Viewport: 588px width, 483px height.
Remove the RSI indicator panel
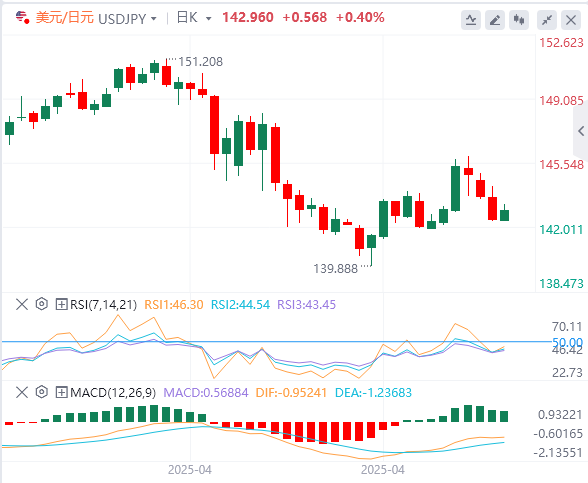pos(22,304)
